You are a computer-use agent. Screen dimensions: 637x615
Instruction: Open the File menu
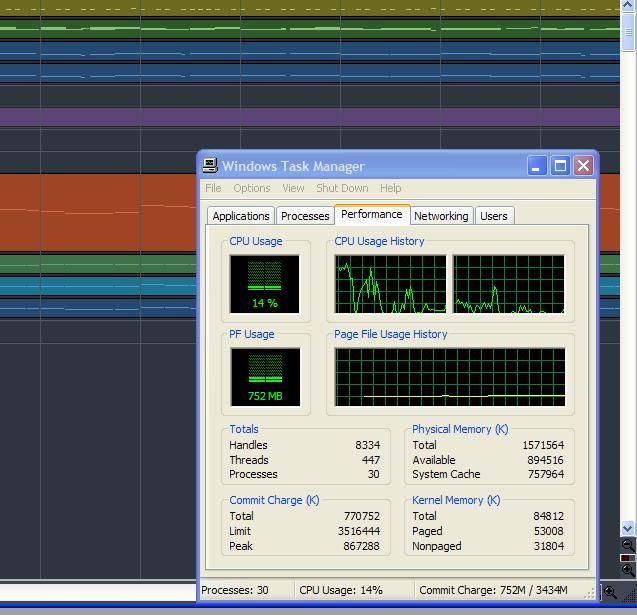(x=213, y=188)
